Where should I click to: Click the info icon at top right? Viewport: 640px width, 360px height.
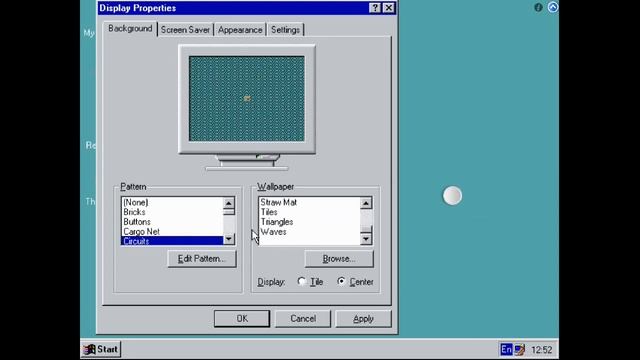click(x=538, y=7)
